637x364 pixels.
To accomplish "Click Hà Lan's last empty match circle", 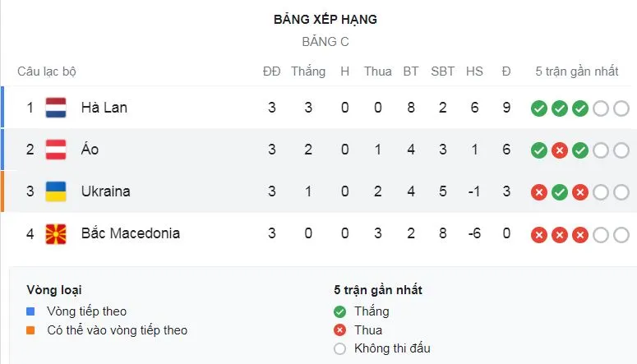I will (x=621, y=108).
